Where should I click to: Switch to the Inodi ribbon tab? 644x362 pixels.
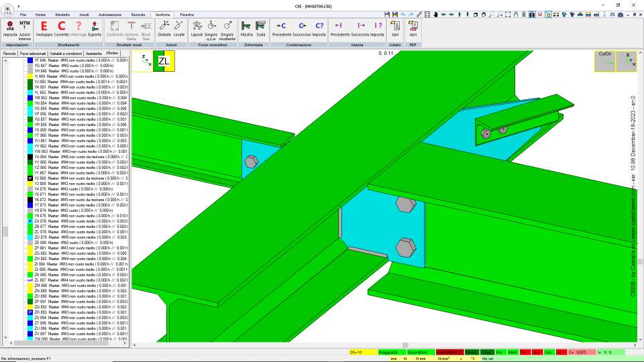tap(84, 15)
